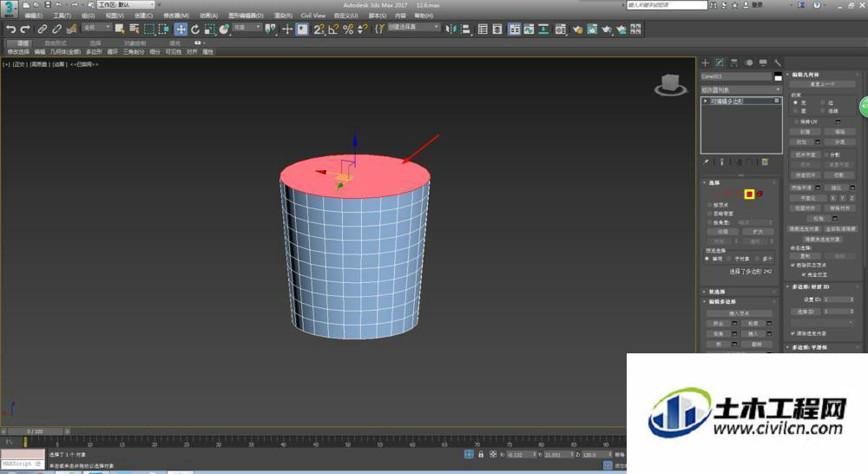Choose the Select Object tool

coord(120,30)
